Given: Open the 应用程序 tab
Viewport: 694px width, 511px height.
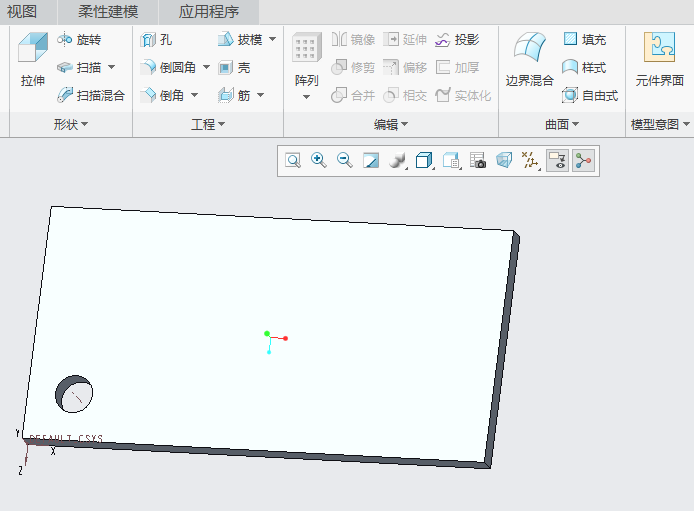Looking at the screenshot, I should 209,12.
